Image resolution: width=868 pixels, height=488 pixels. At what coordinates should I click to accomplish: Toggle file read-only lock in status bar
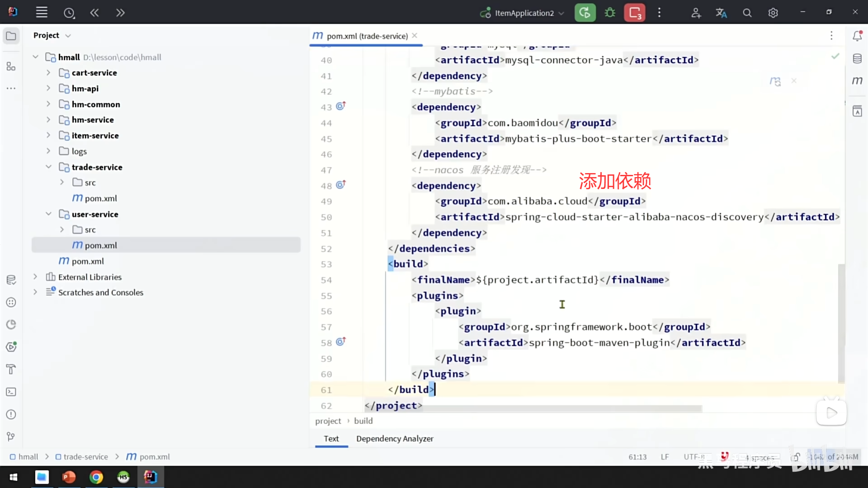coord(797,457)
